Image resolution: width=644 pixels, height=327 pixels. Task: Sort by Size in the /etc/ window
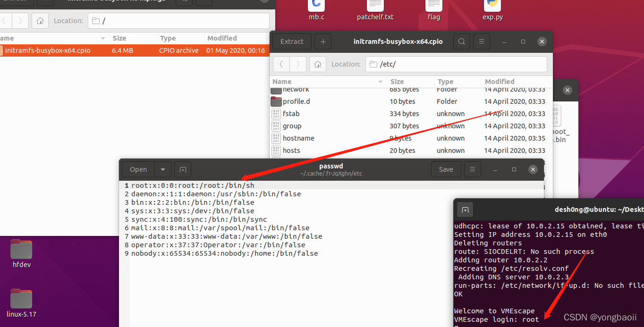tap(410, 82)
